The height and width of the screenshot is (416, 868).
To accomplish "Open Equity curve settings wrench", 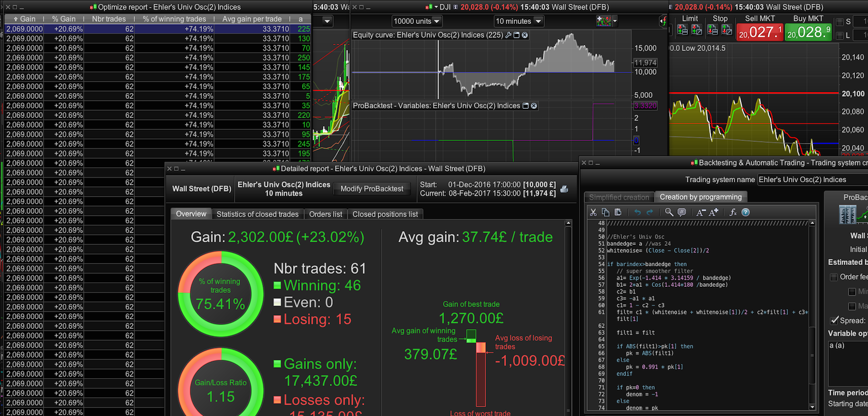I will (508, 35).
